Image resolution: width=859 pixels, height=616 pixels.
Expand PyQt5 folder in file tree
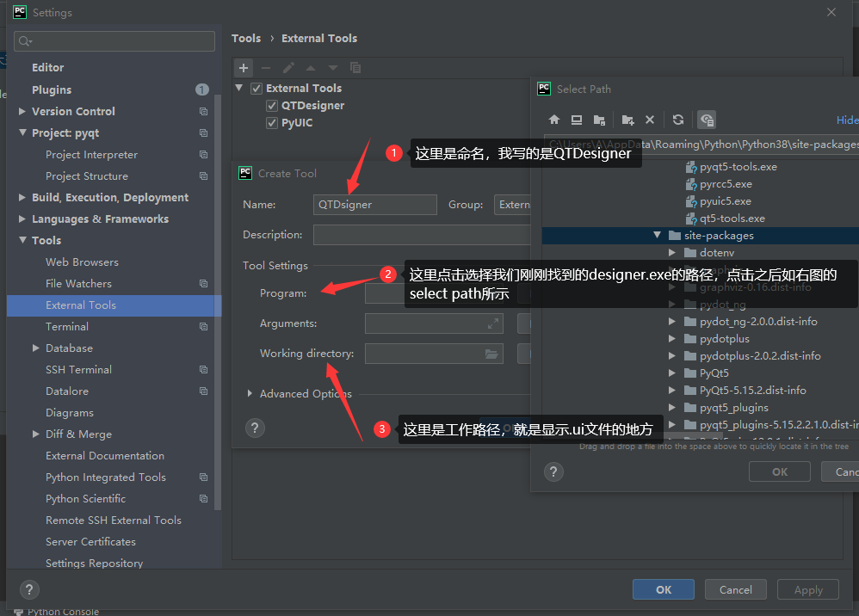coord(672,373)
